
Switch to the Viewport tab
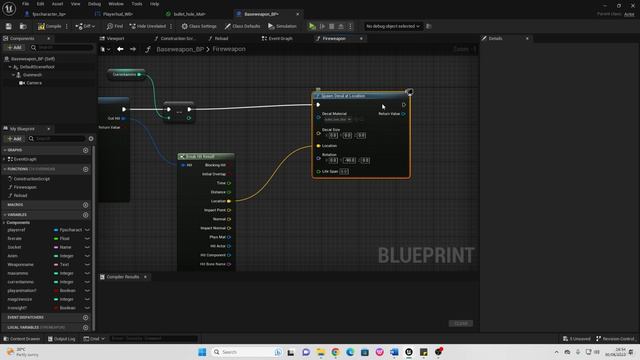(115, 38)
